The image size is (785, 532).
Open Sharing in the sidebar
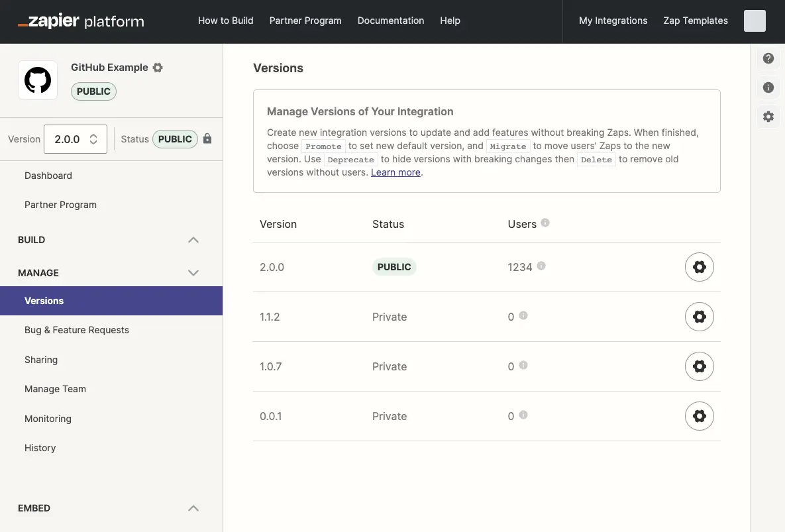click(41, 360)
